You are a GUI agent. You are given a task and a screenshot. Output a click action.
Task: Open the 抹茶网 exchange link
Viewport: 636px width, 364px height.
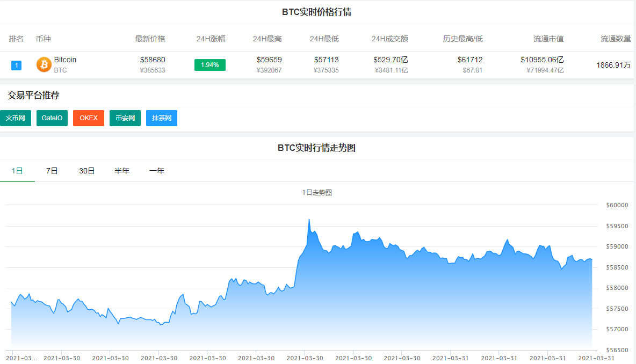click(161, 118)
